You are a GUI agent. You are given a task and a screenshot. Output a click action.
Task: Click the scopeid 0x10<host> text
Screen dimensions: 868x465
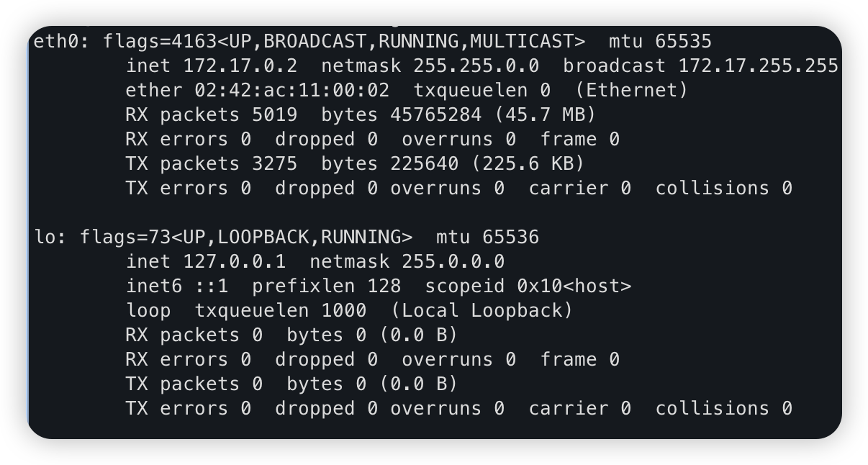(528, 286)
